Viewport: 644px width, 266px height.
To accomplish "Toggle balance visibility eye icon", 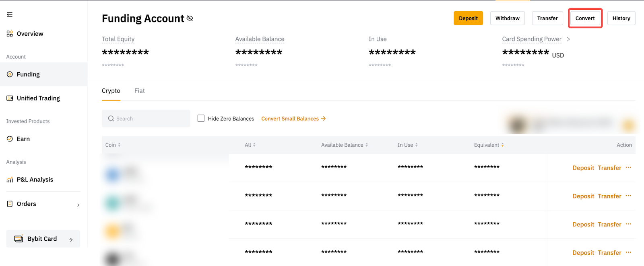I will (x=190, y=18).
